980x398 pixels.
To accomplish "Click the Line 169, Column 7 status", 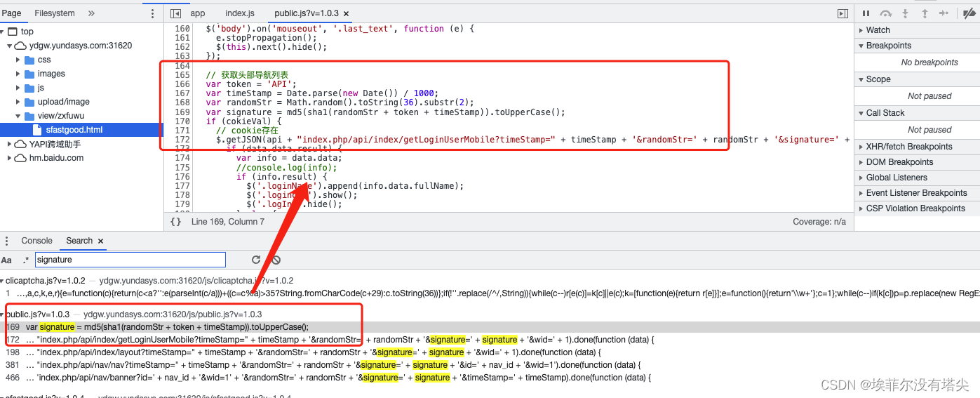I will pos(227,222).
